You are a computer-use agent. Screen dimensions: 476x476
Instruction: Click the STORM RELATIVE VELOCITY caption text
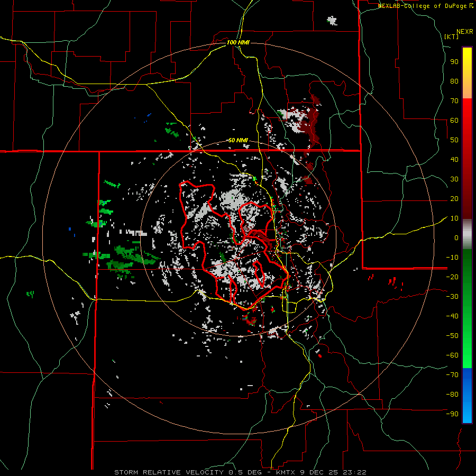click(170, 472)
